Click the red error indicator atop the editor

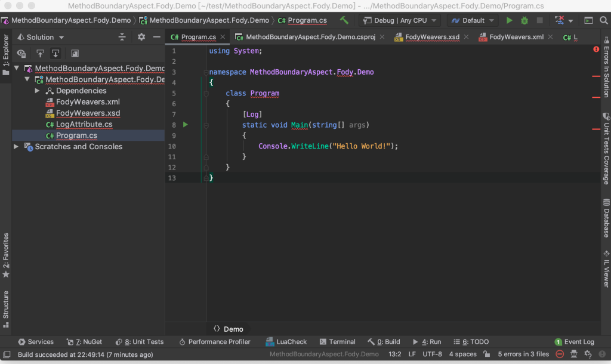(x=596, y=50)
